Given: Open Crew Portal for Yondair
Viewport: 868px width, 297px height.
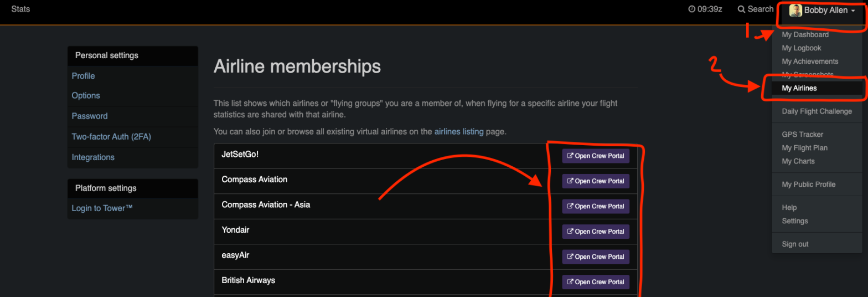Looking at the screenshot, I should click(x=596, y=232).
